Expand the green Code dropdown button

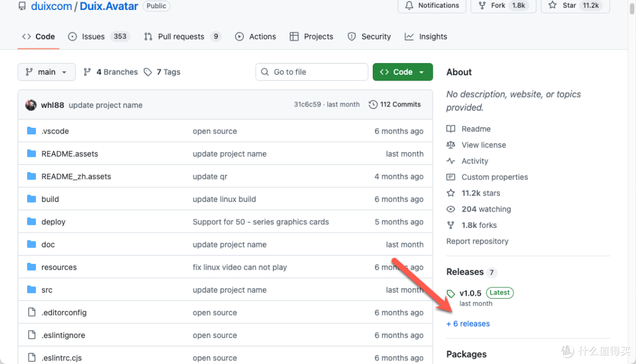(x=403, y=72)
